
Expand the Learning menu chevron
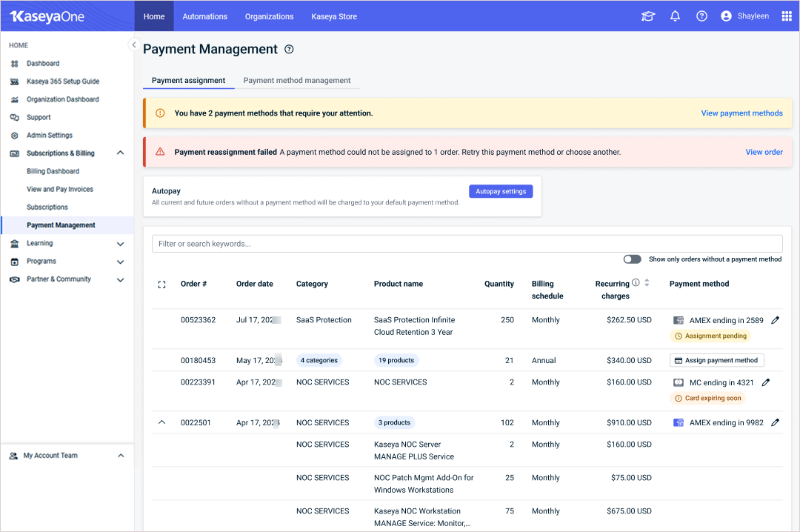[121, 244]
